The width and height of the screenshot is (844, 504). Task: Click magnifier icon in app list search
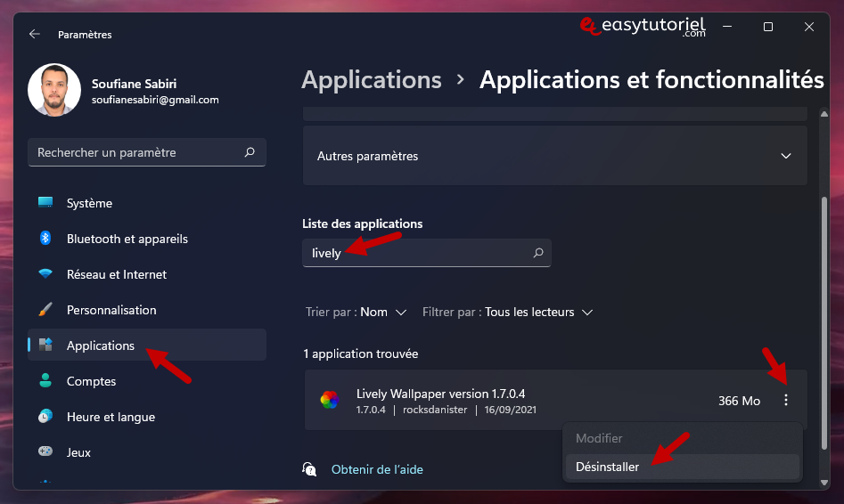[x=537, y=253]
